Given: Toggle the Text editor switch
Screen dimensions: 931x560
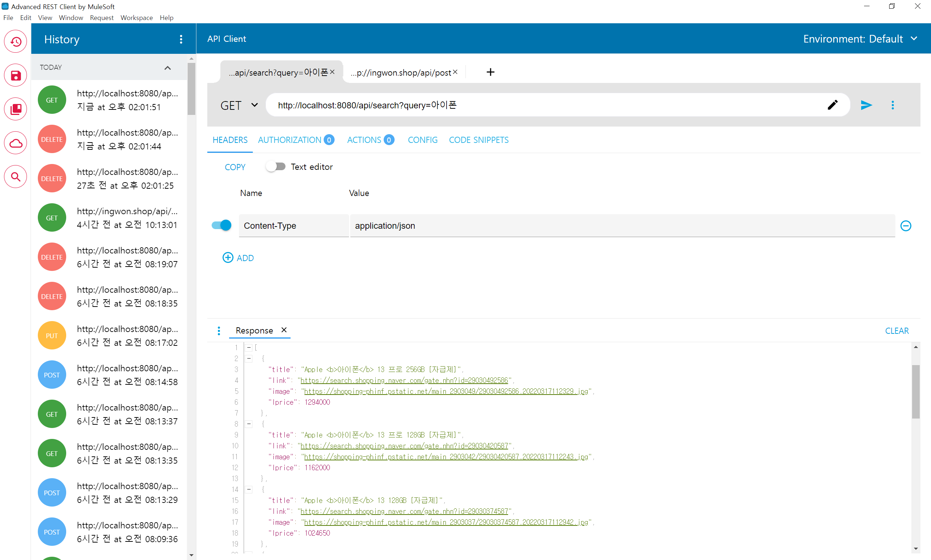Looking at the screenshot, I should pyautogui.click(x=276, y=167).
